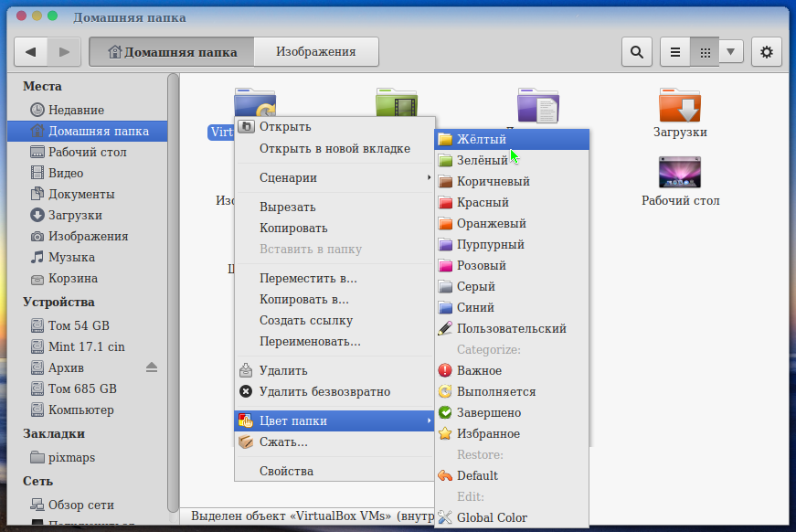The image size is (796, 532).
Task: Pick the Синий folder color
Action: click(512, 308)
